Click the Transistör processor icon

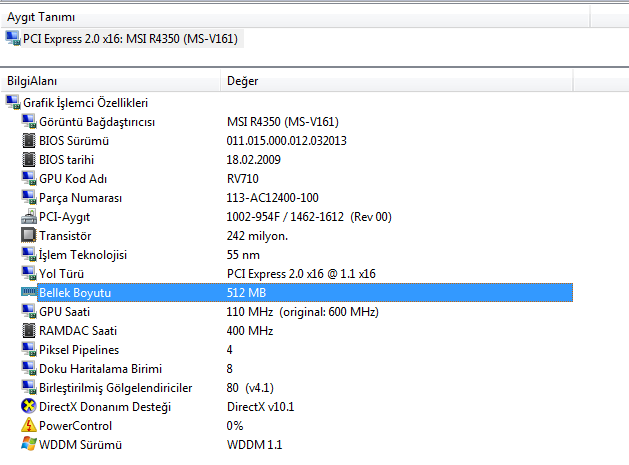point(29,236)
